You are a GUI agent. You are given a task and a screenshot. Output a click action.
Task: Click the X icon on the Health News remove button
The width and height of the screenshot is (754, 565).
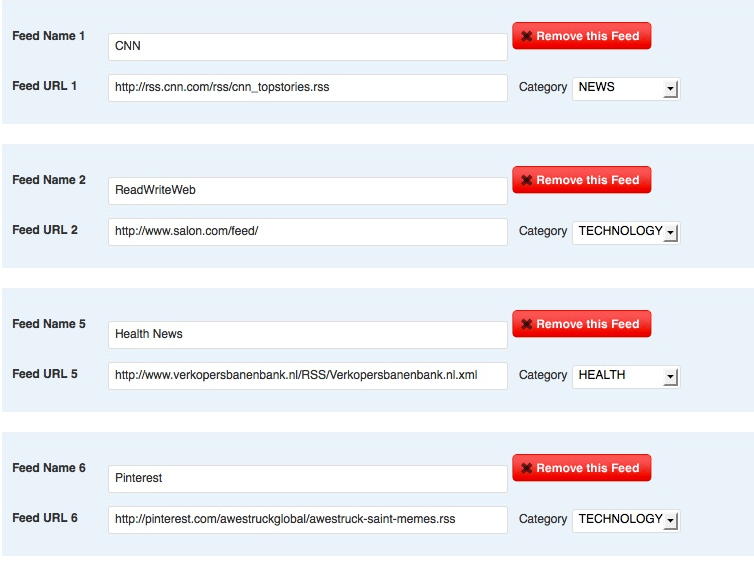point(527,324)
